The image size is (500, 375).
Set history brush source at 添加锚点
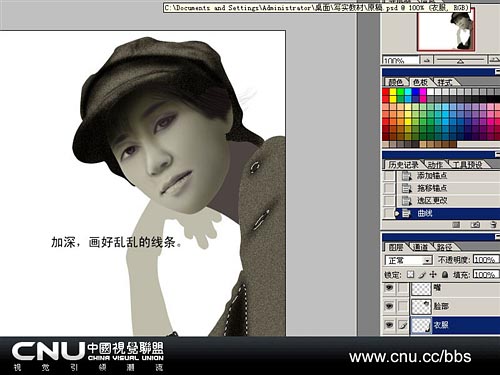point(389,176)
